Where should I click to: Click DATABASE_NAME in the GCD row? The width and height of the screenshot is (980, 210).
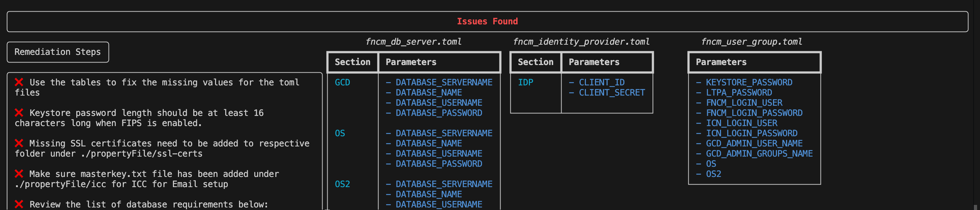tap(429, 92)
